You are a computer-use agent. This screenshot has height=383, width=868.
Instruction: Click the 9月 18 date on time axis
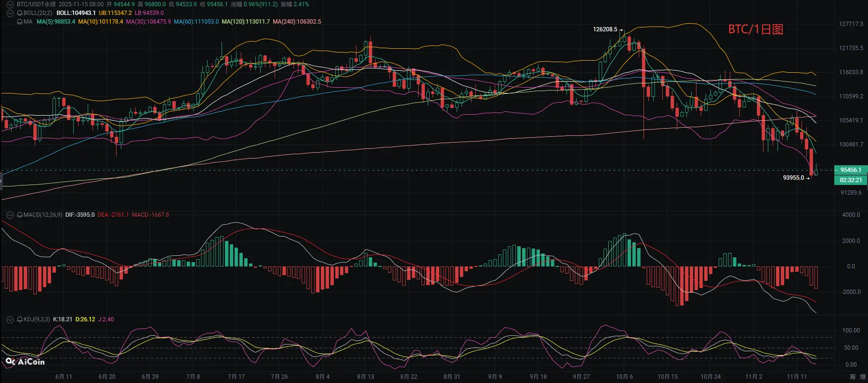[x=538, y=377]
